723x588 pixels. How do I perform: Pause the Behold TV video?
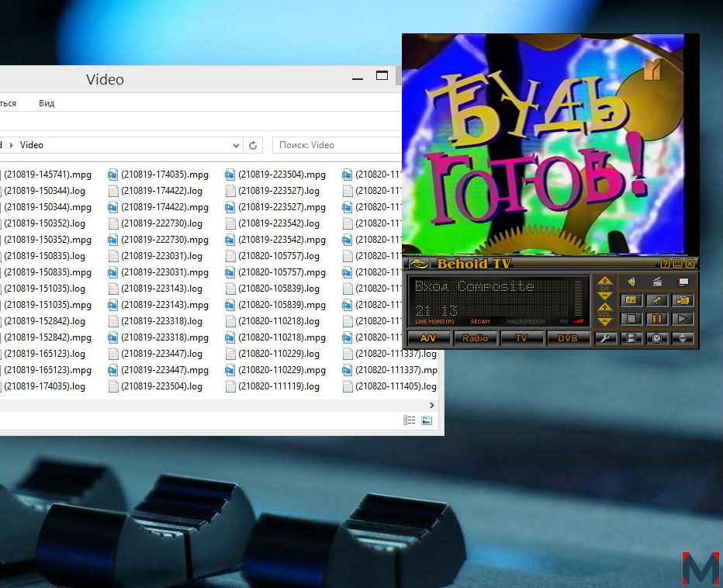pos(657,319)
